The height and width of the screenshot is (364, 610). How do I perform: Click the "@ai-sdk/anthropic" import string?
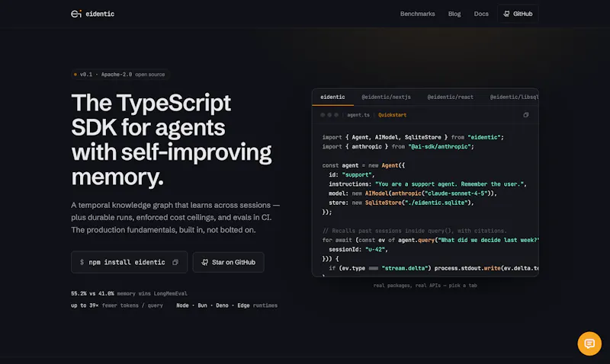tap(440, 147)
